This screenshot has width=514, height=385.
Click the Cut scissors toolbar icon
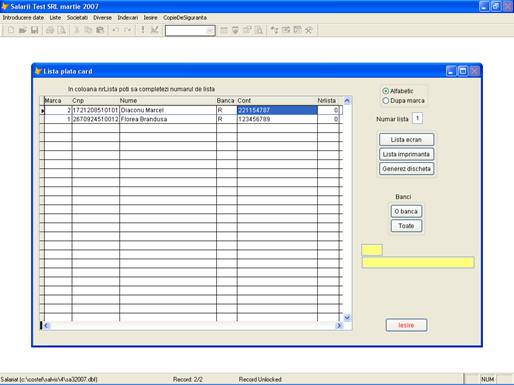(77, 30)
